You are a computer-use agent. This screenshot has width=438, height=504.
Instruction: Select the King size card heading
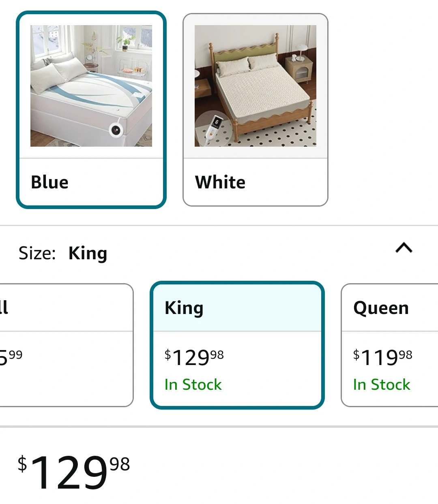(x=184, y=308)
